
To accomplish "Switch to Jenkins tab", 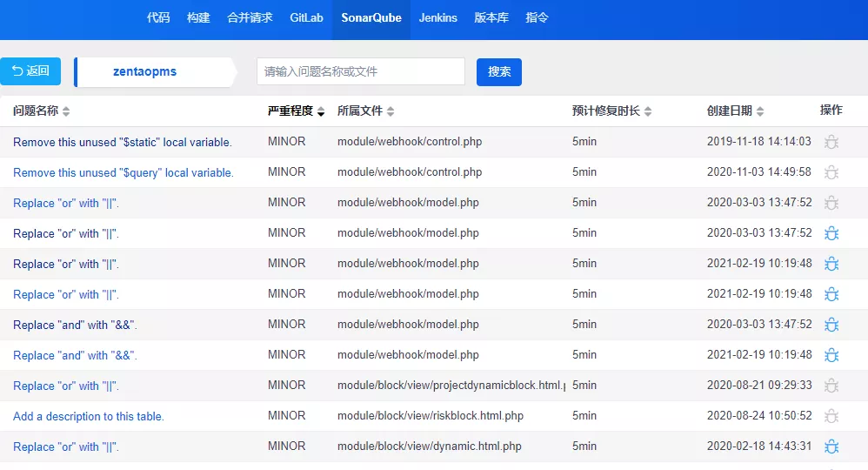I will (437, 17).
